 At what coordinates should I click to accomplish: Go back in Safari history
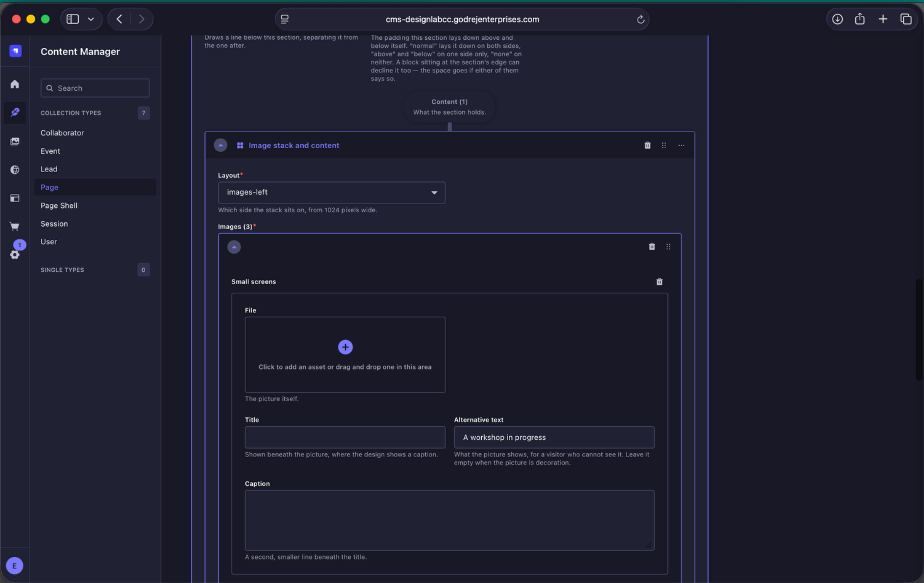tap(119, 19)
